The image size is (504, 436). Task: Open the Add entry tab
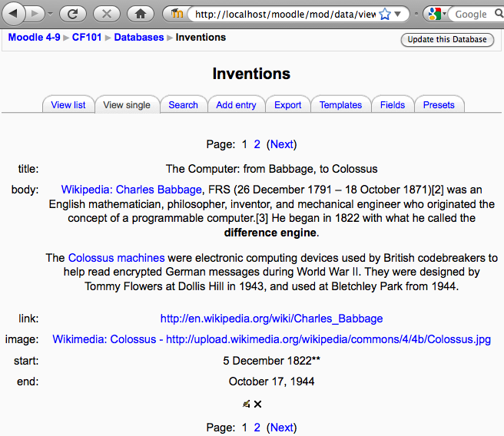coord(236,105)
